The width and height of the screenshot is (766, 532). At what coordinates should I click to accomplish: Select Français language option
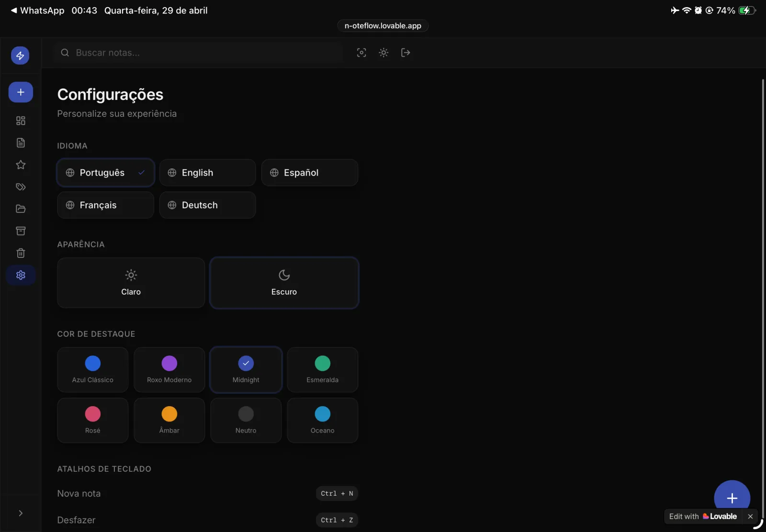point(105,205)
